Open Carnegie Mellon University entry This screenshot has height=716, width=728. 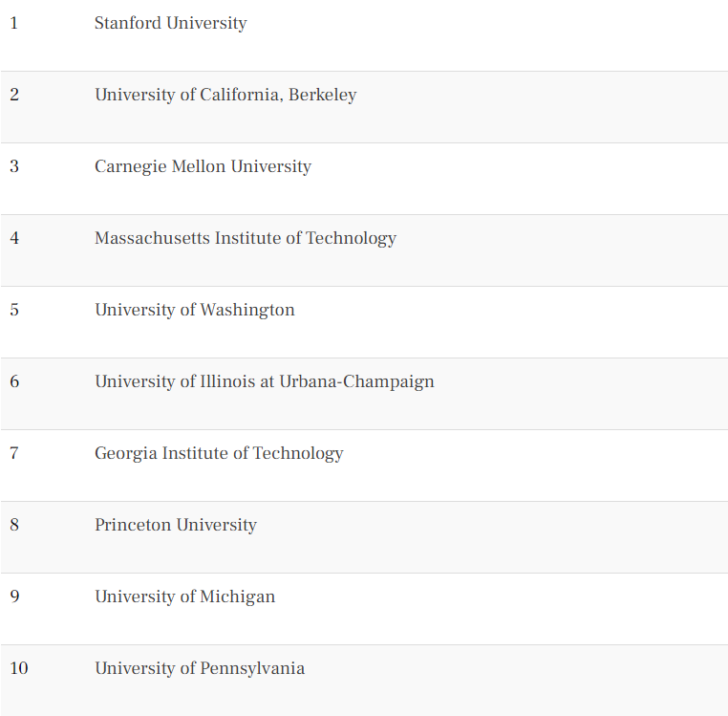[x=203, y=166]
